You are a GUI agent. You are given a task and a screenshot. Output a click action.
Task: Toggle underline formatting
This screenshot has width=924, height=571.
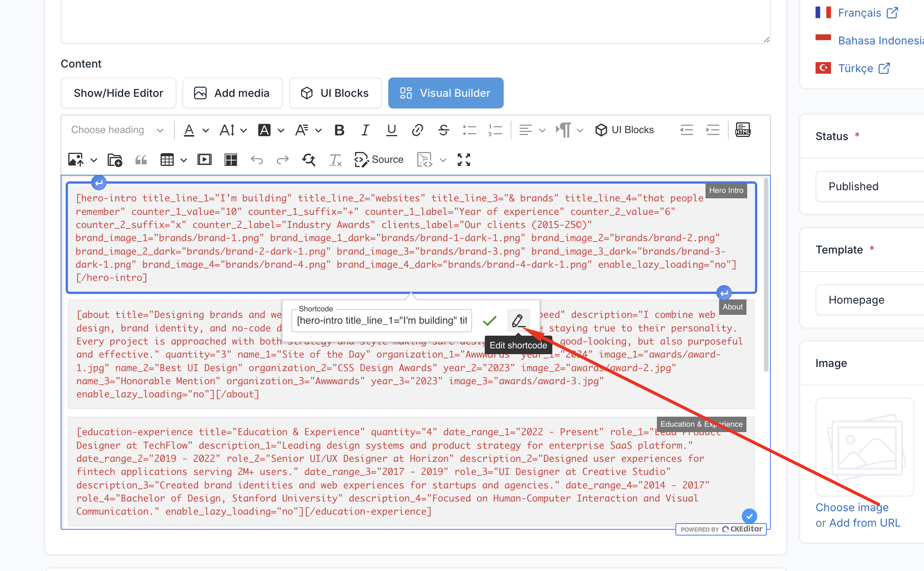pos(391,130)
